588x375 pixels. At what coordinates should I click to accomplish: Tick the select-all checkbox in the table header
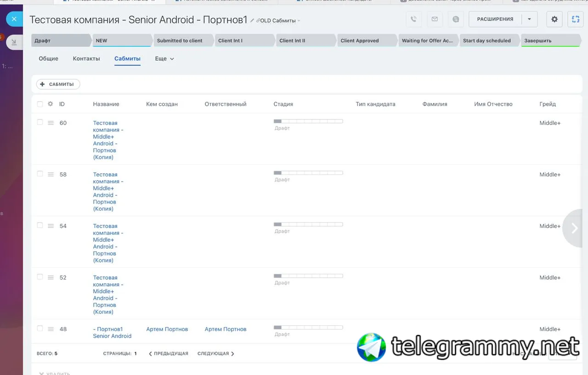(x=40, y=104)
